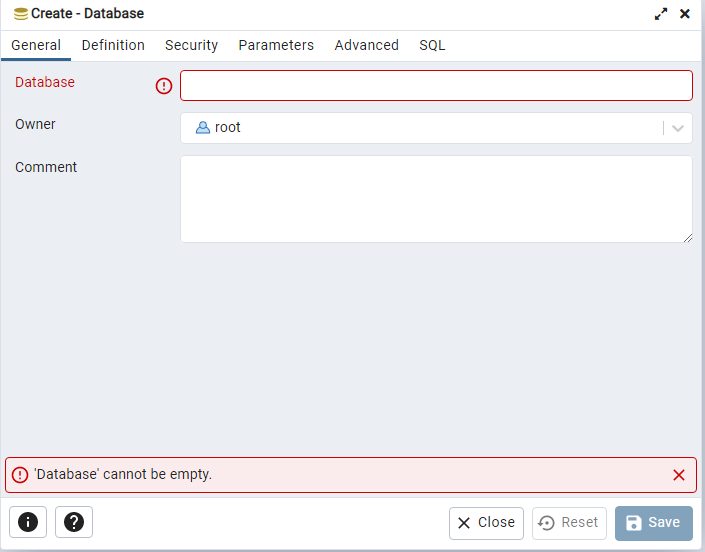Screen dimensions: 705x552
Task: Click the database icon in title bar
Action: 20,14
